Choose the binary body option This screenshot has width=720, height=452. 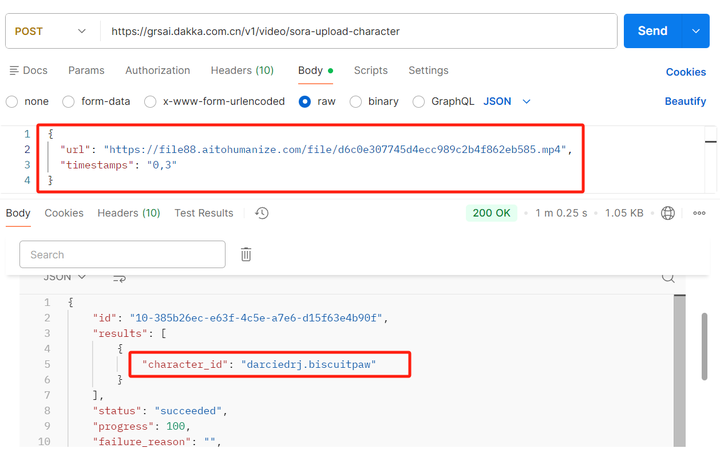(x=355, y=102)
